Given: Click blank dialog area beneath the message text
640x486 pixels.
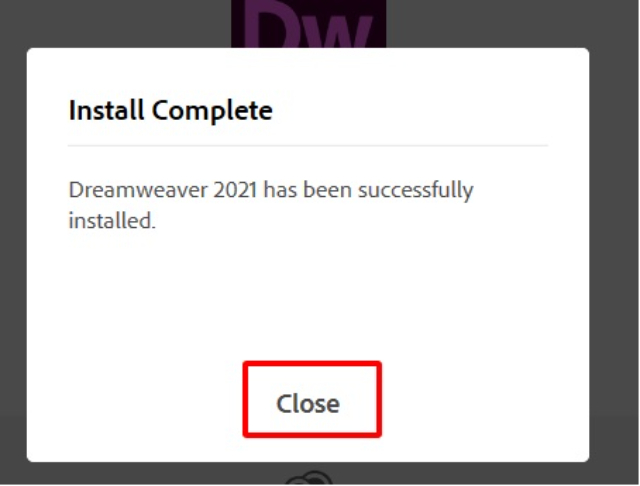Looking at the screenshot, I should tap(308, 294).
